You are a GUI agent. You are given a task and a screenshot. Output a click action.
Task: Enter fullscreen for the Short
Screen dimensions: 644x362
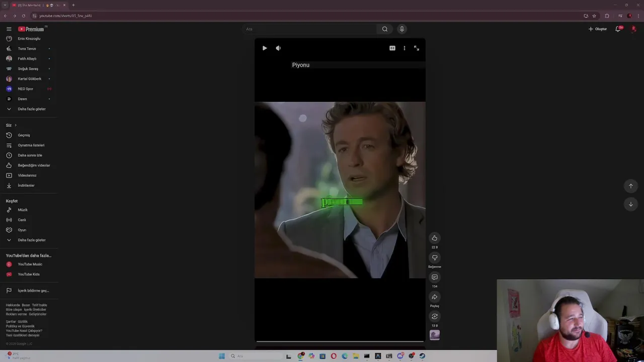[417, 48]
